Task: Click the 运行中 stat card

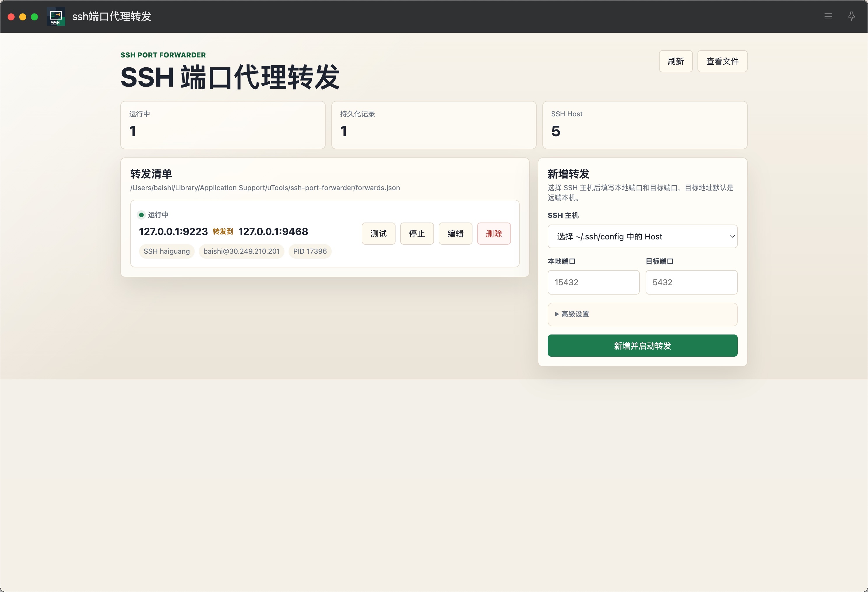Action: point(223,125)
